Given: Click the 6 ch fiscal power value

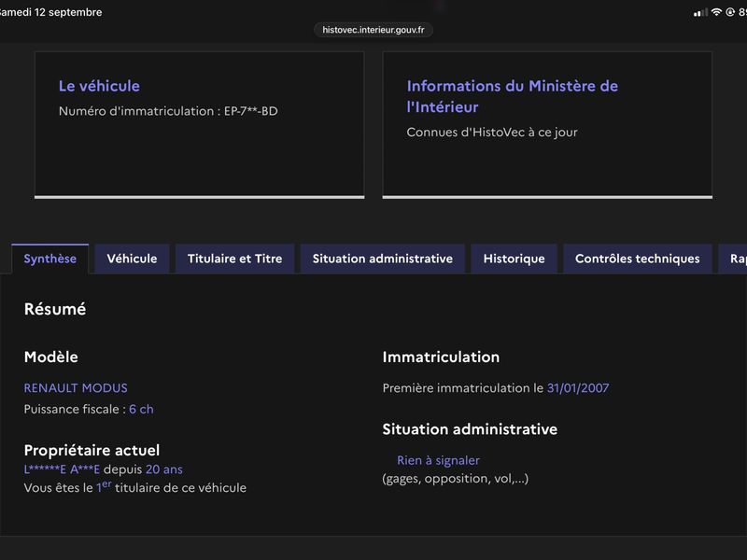Looking at the screenshot, I should pos(142,409).
